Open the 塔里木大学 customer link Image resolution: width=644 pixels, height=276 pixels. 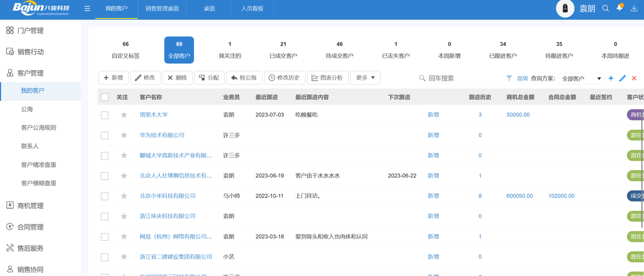(153, 115)
